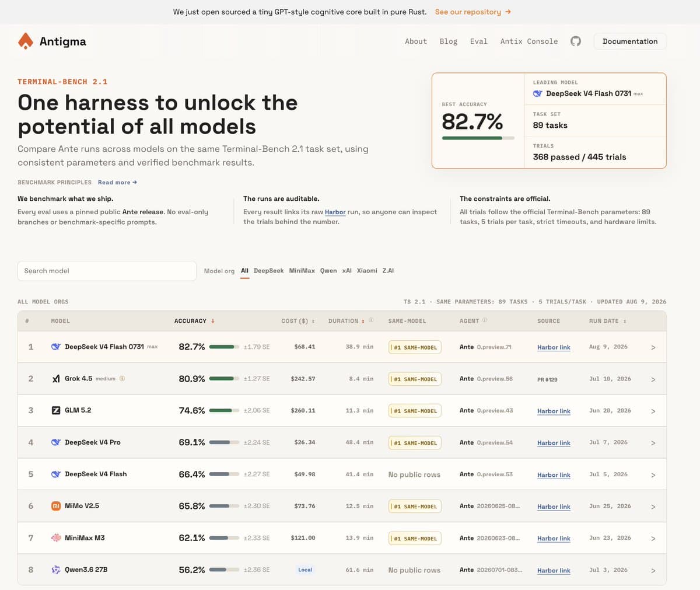Expand the MiniMax M3 row chevron
Viewport: 700px width, 590px height.
(653, 538)
